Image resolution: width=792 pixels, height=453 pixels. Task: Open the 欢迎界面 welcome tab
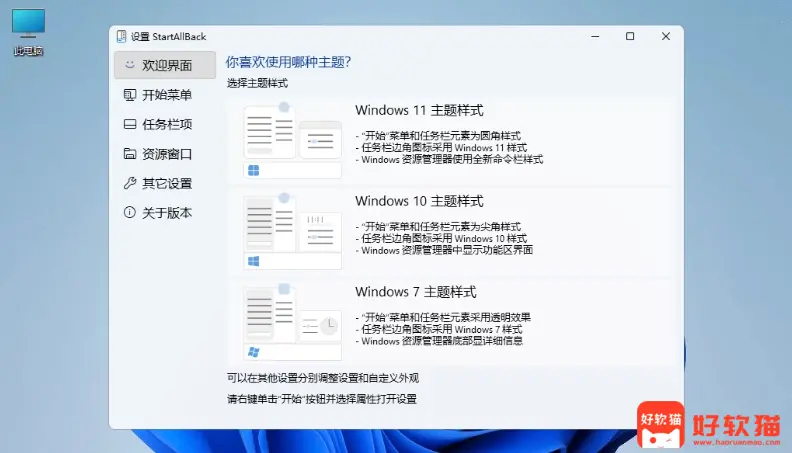pyautogui.click(x=165, y=65)
